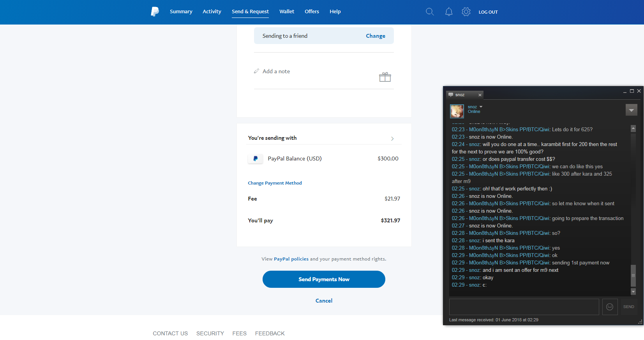The width and height of the screenshot is (644, 340).
Task: Close the snoz chat tab
Action: click(480, 95)
